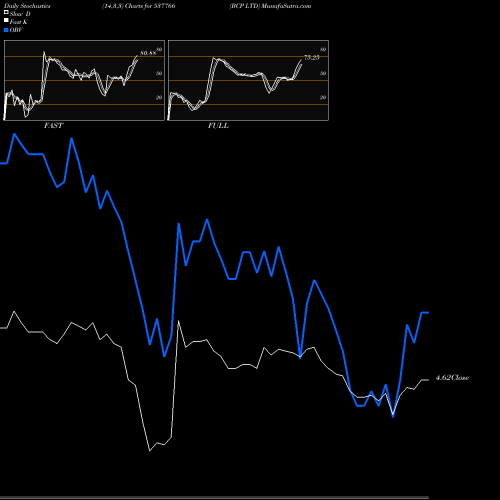Click the 'Slow D' legend label

point(20,14)
